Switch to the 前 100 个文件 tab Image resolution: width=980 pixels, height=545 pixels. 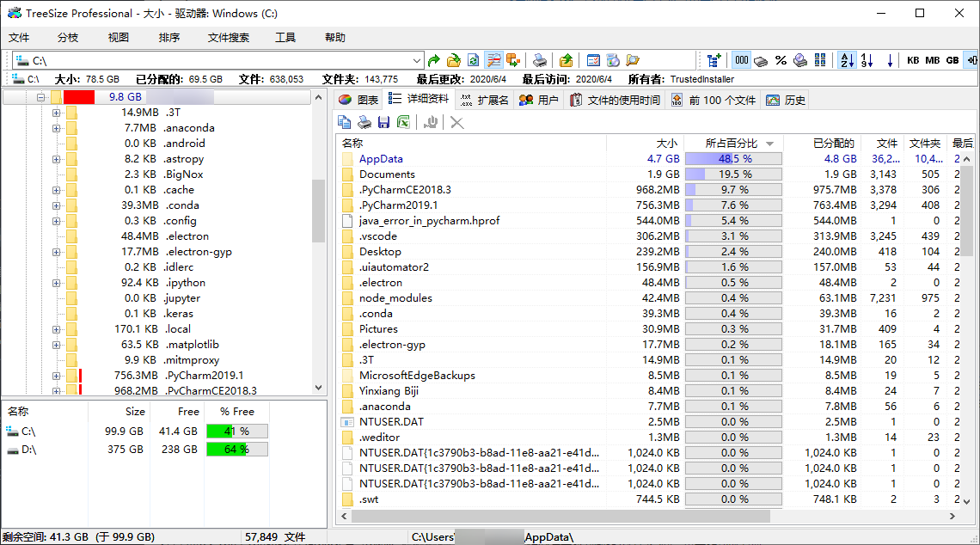pos(714,100)
